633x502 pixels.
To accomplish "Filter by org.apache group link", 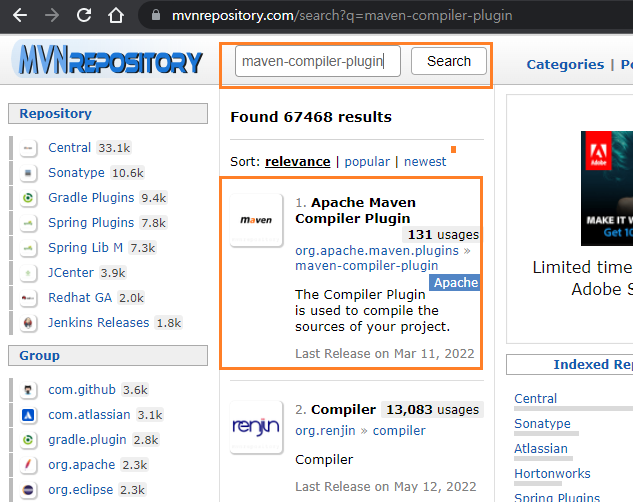I will click(82, 465).
